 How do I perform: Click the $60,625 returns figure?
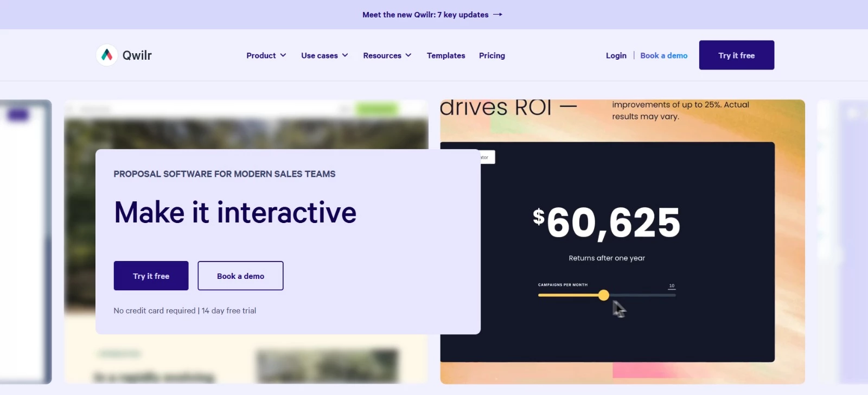point(607,222)
